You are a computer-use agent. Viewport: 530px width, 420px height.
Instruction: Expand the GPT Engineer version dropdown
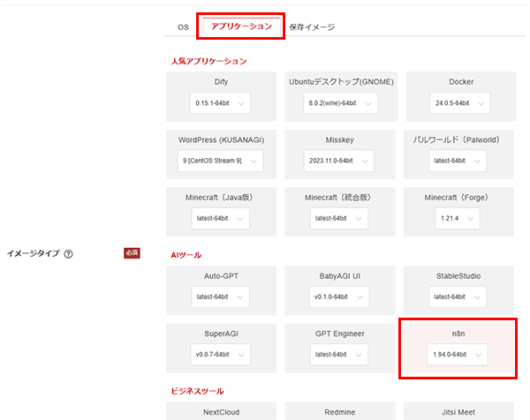click(x=339, y=355)
